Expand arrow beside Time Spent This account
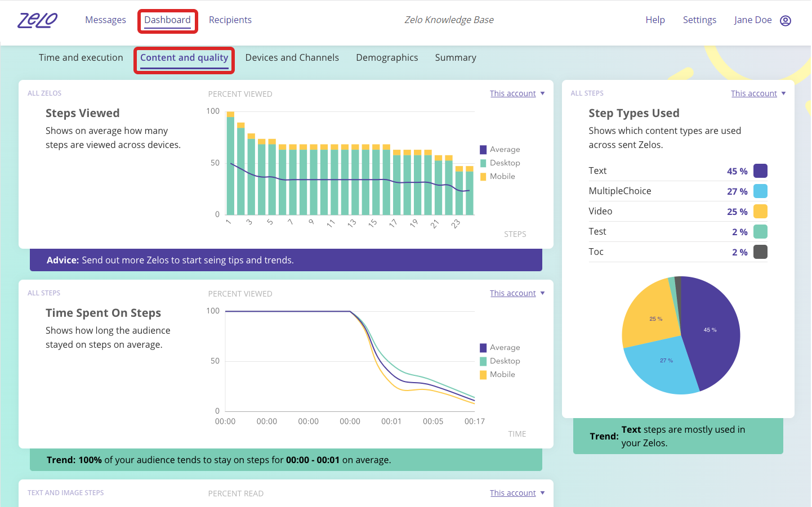Screen dimensions: 812x507 (542, 293)
